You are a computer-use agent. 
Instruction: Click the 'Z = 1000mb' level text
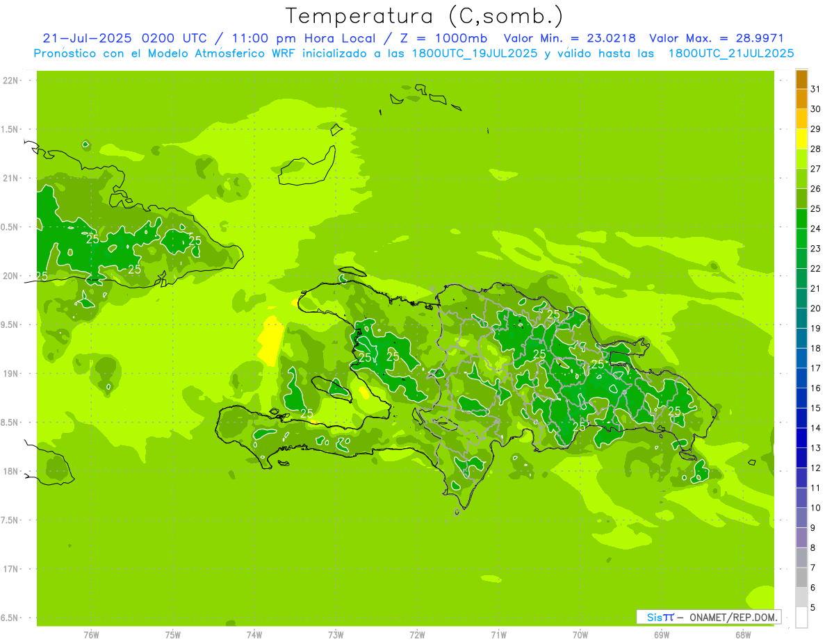coord(441,38)
